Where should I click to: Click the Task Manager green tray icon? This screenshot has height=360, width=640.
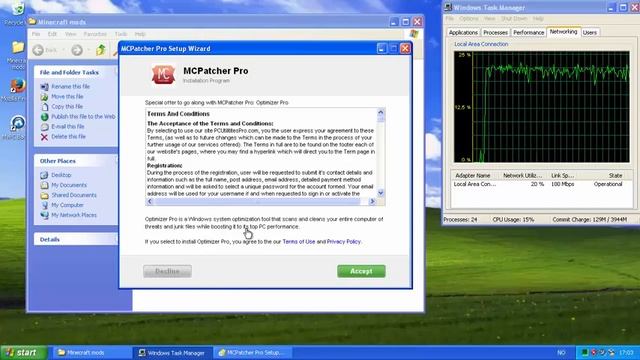click(x=584, y=353)
